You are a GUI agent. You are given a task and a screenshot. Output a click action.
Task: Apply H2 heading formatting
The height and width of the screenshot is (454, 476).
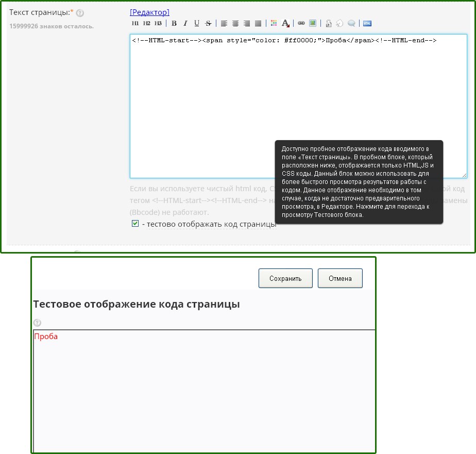[x=146, y=23]
